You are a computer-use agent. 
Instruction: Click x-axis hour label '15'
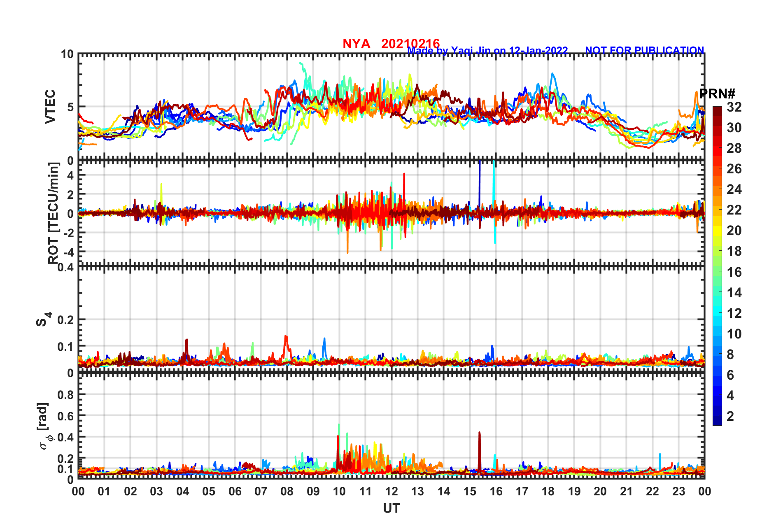tap(470, 491)
